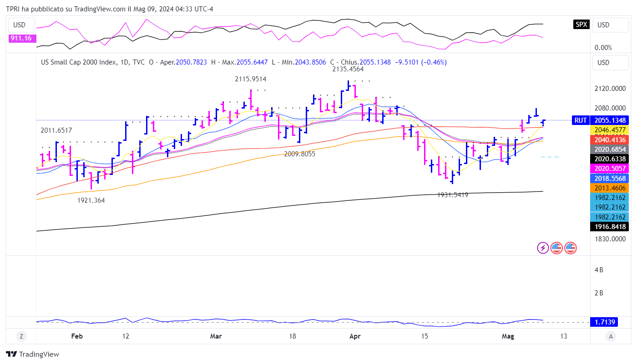
Task: Select the black SPX symbol tag
Action: point(581,25)
